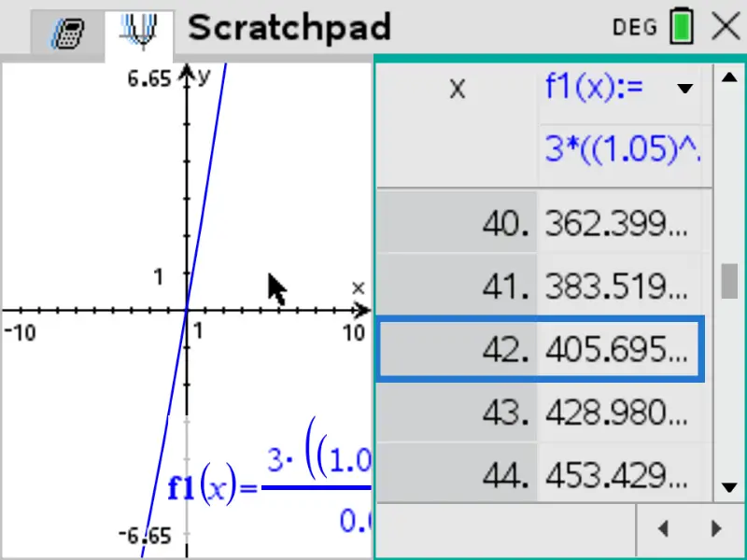Close the Scratchpad with X icon
This screenshot has width=747, height=560.
[726, 28]
